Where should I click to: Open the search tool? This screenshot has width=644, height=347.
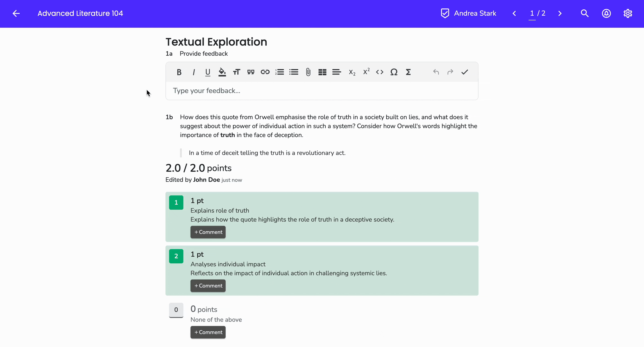coord(585,13)
